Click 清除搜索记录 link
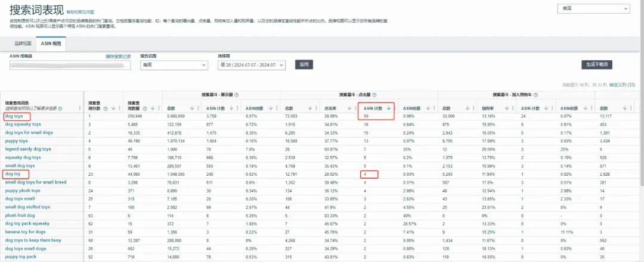This screenshot has width=644, height=262. (x=118, y=57)
